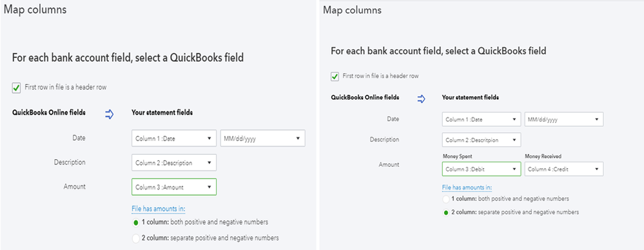644x250 pixels.
Task: Click 'Money Received' label
Action: coord(543,157)
